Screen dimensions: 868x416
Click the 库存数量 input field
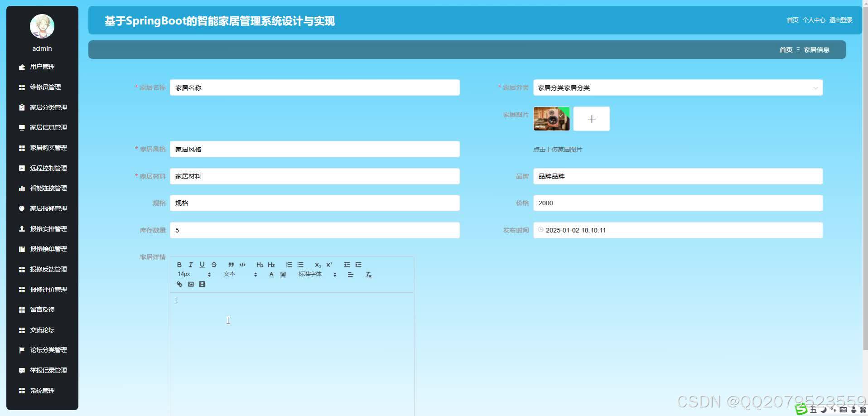(x=315, y=230)
